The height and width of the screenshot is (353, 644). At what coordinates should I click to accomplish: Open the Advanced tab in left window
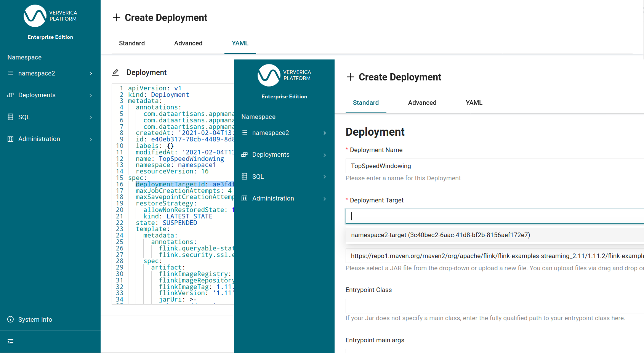[x=188, y=43]
